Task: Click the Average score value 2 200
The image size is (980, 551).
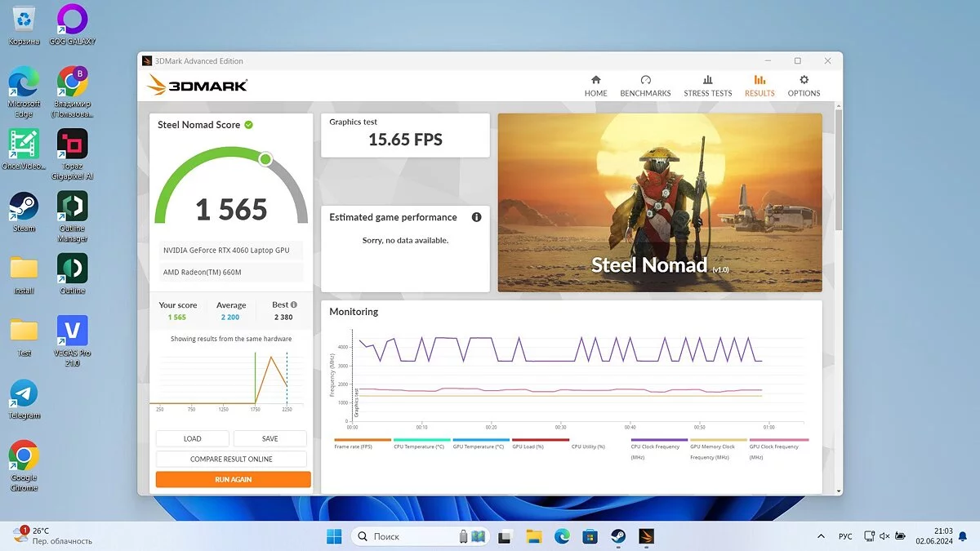Action: pos(230,317)
